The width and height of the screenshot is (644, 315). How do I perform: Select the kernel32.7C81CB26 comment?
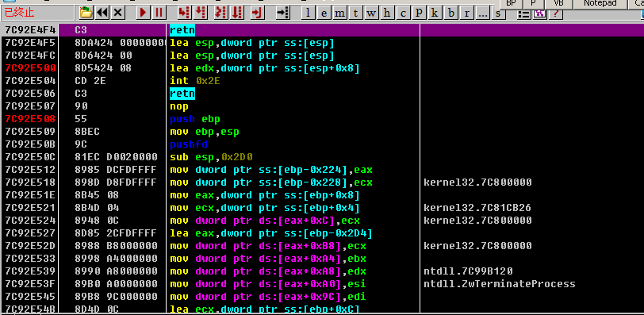pos(477,208)
